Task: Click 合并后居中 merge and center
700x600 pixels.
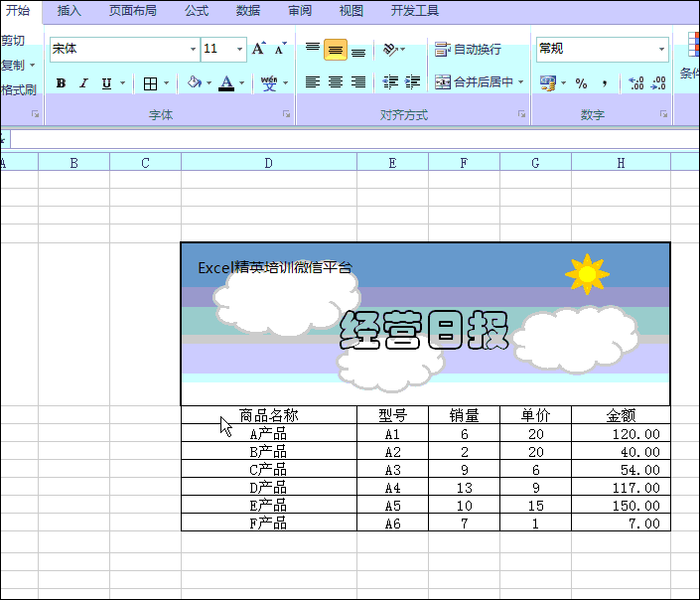Action: coord(474,82)
